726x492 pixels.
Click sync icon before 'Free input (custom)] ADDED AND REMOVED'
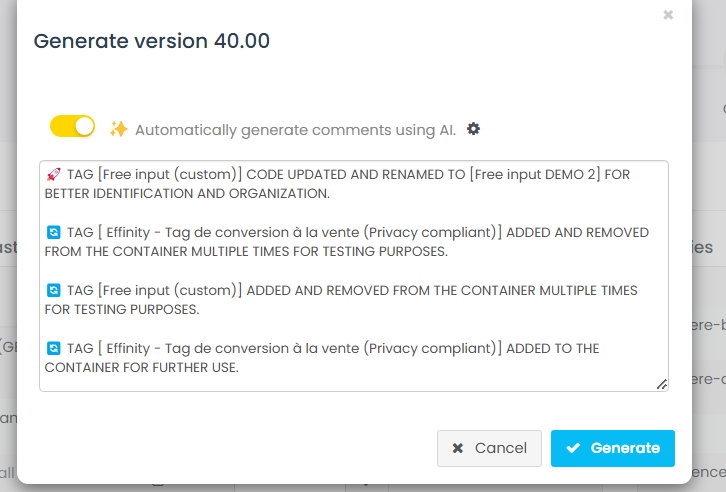click(x=54, y=291)
